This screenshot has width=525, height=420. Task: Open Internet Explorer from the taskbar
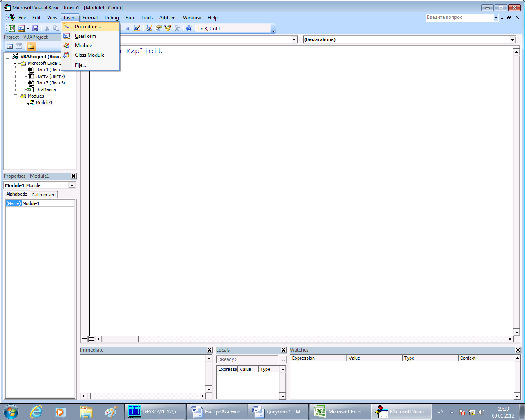(36, 412)
